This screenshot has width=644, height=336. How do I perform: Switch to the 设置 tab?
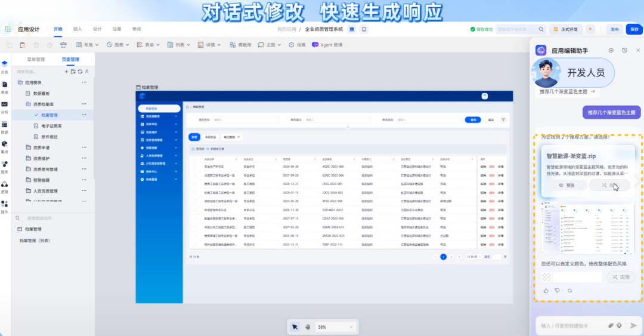[117, 29]
